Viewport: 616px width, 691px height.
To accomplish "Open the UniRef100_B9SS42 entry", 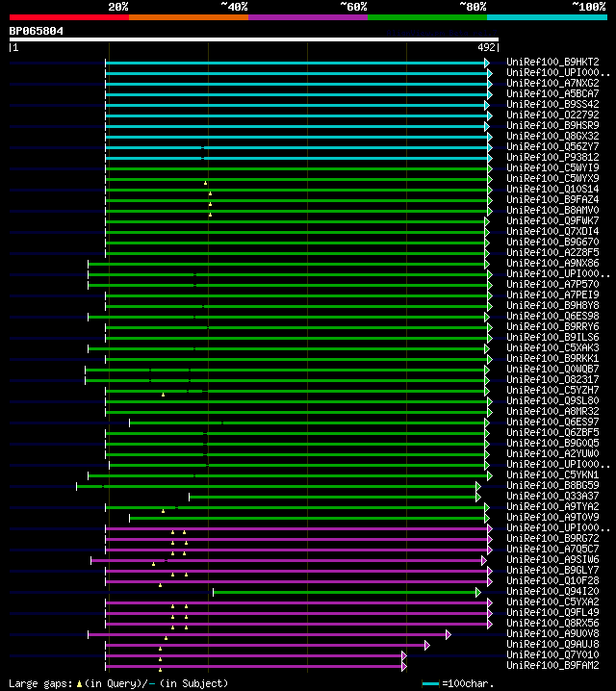I will pyautogui.click(x=552, y=104).
